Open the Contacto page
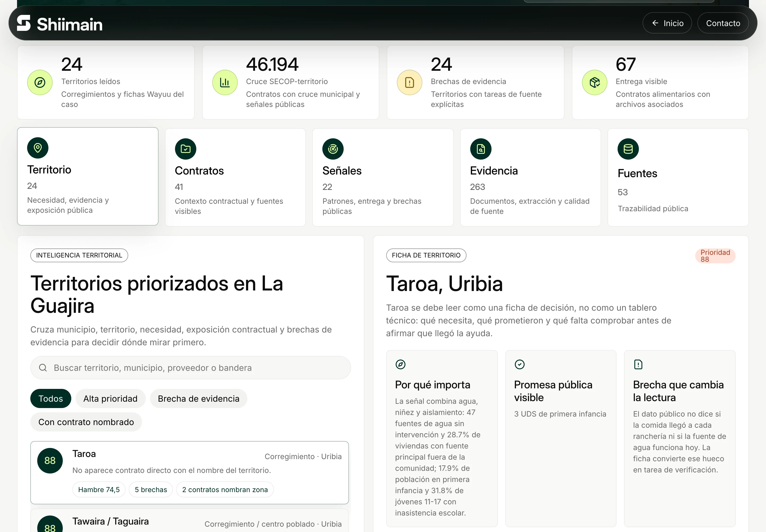766x532 pixels. [723, 23]
